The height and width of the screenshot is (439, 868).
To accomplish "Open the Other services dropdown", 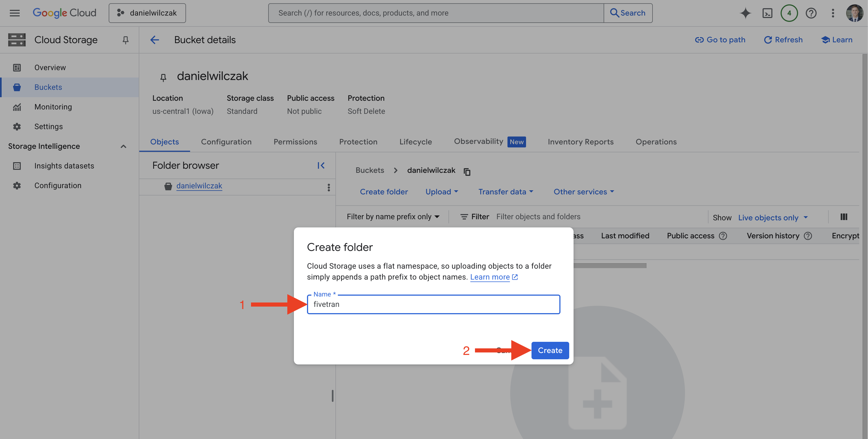I will pos(584,192).
